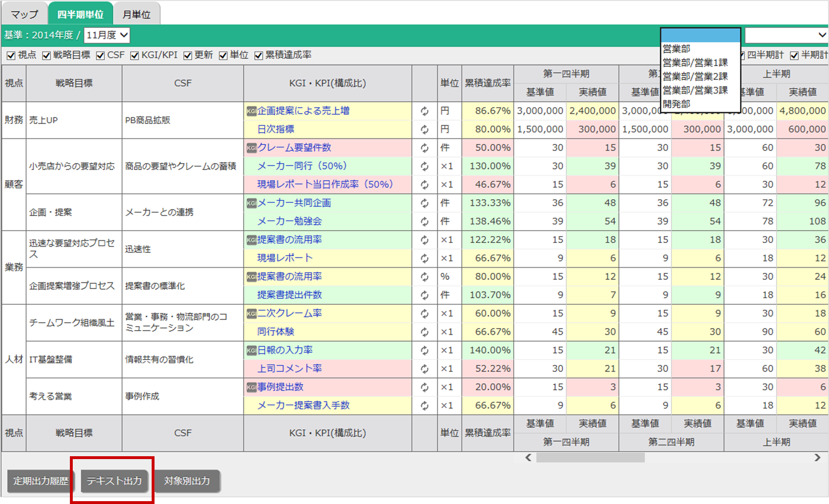Click KGI badge beside 日報の入力率
This screenshot has height=504, width=829.
(x=251, y=350)
